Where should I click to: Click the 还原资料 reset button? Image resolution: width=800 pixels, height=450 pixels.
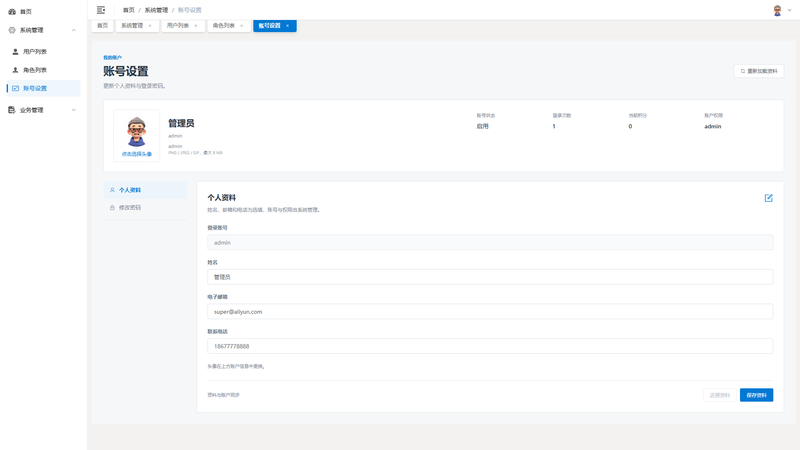pyautogui.click(x=720, y=395)
